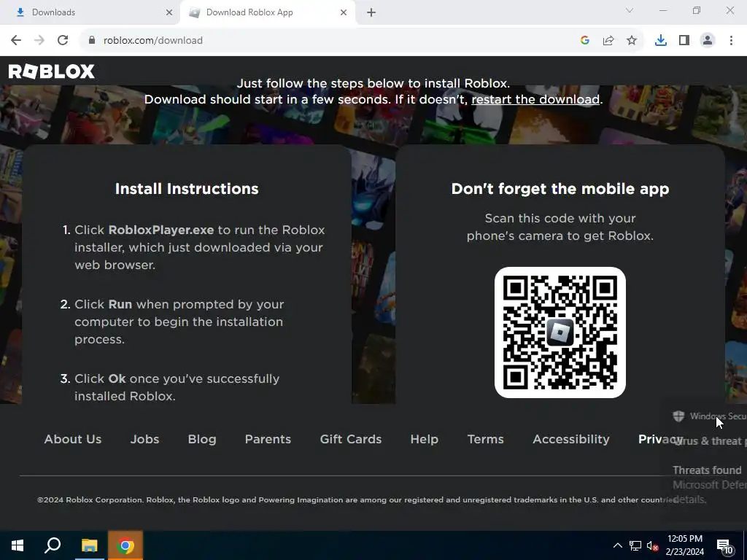Click the browser forward arrow

tap(39, 41)
